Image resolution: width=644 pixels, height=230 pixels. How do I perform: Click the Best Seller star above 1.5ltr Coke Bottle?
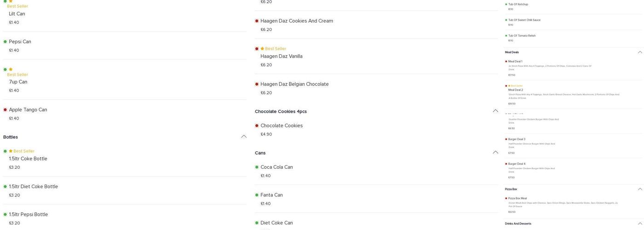click(x=11, y=151)
